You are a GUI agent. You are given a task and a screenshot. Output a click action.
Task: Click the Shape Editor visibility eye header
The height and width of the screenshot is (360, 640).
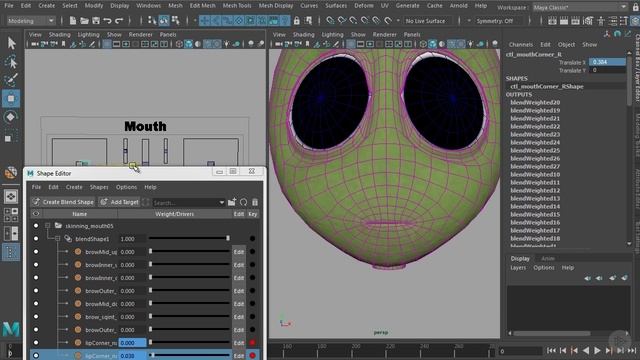click(x=36, y=214)
